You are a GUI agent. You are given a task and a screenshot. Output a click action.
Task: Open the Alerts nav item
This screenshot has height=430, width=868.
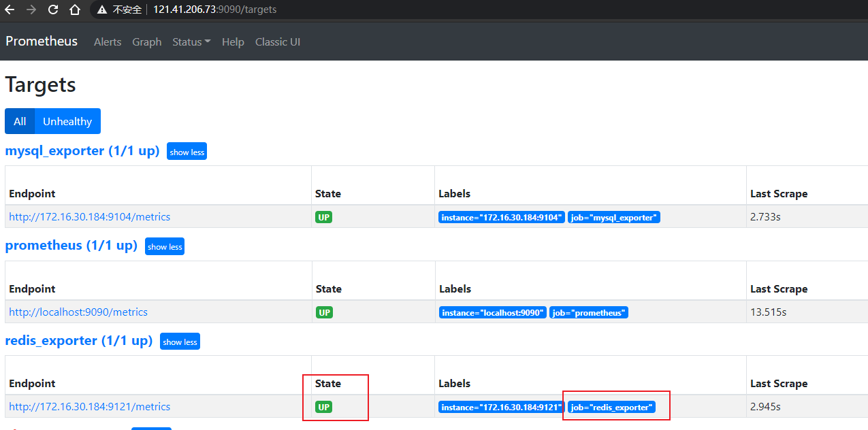tap(108, 42)
